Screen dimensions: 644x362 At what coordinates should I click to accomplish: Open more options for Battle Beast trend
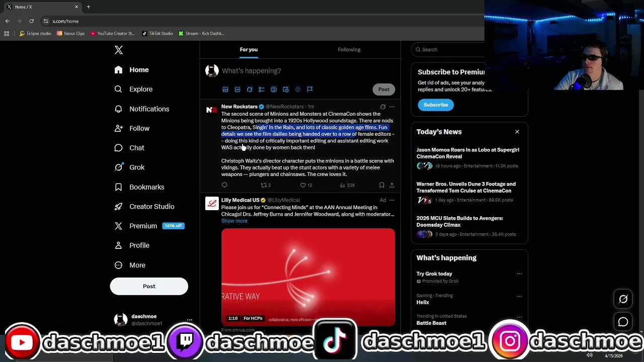519,317
